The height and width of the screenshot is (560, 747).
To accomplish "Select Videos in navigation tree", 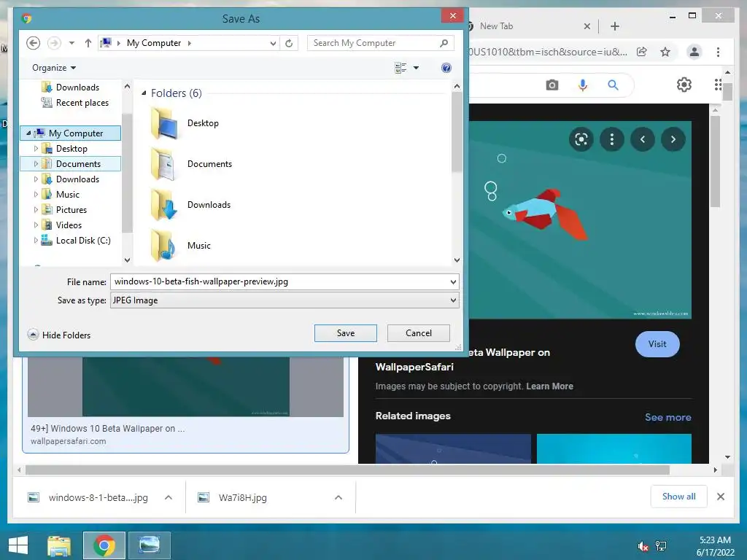I will [x=69, y=225].
